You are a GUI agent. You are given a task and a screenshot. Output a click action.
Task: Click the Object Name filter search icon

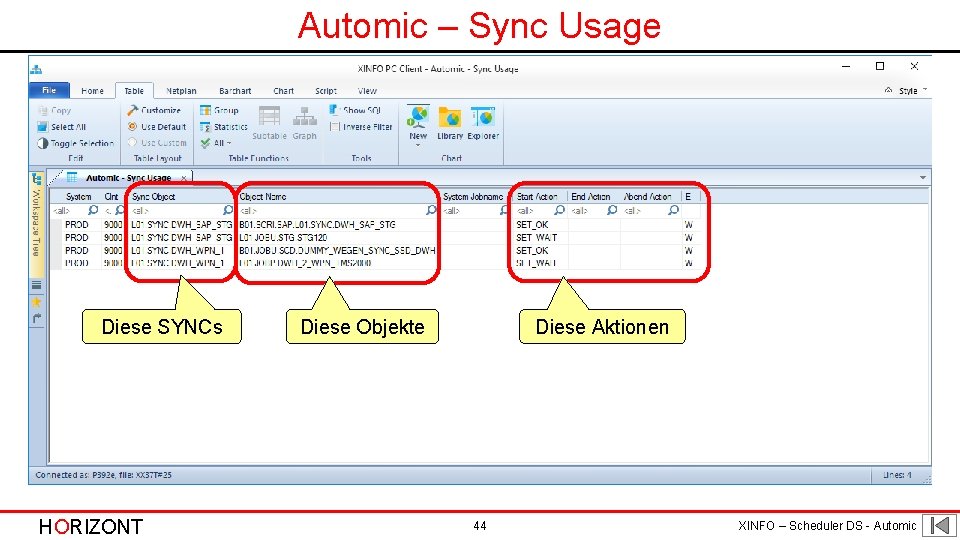[x=431, y=211]
